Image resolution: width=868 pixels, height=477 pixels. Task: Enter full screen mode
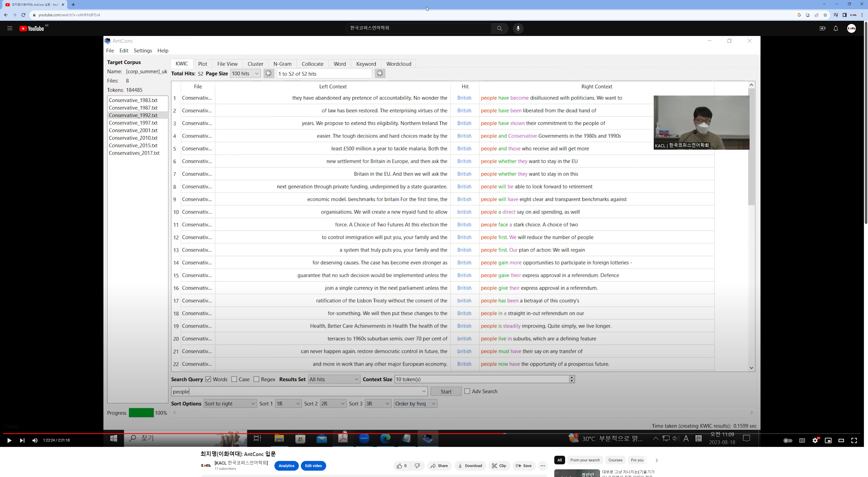tap(854, 440)
